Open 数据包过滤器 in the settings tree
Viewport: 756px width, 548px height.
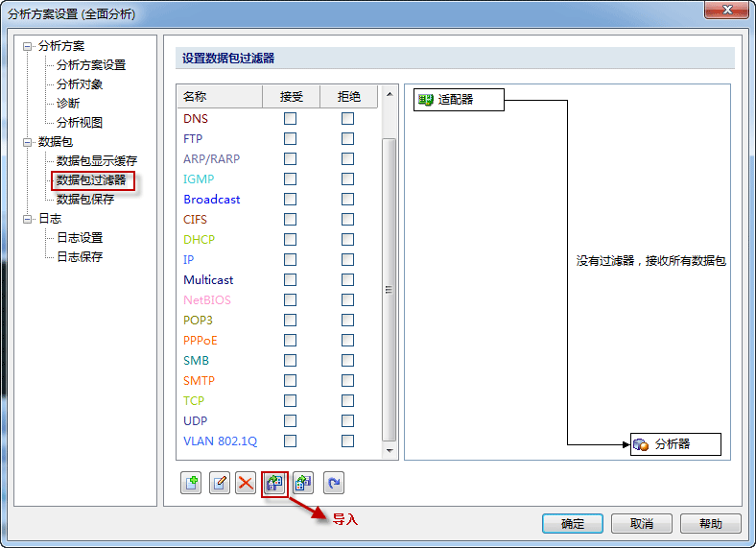(x=91, y=180)
